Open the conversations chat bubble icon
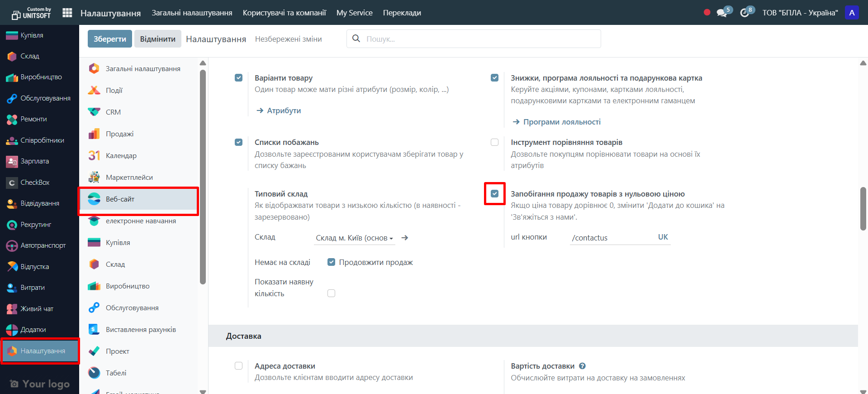The image size is (868, 394). click(x=721, y=13)
